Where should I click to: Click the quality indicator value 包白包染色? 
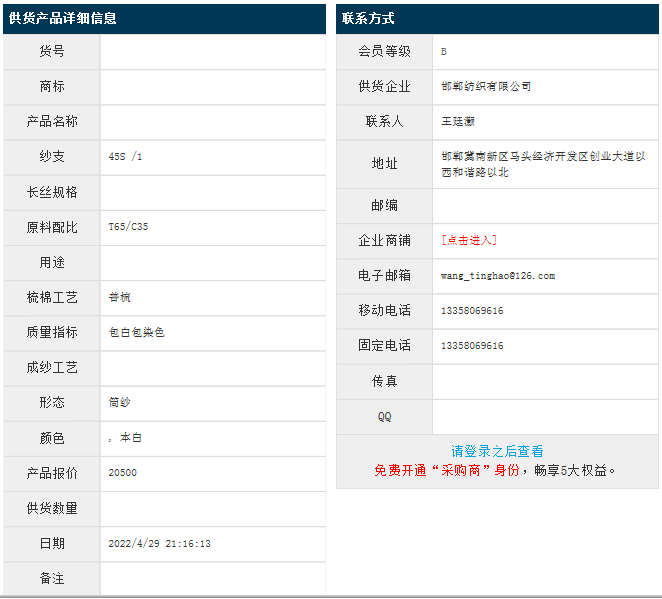[136, 332]
